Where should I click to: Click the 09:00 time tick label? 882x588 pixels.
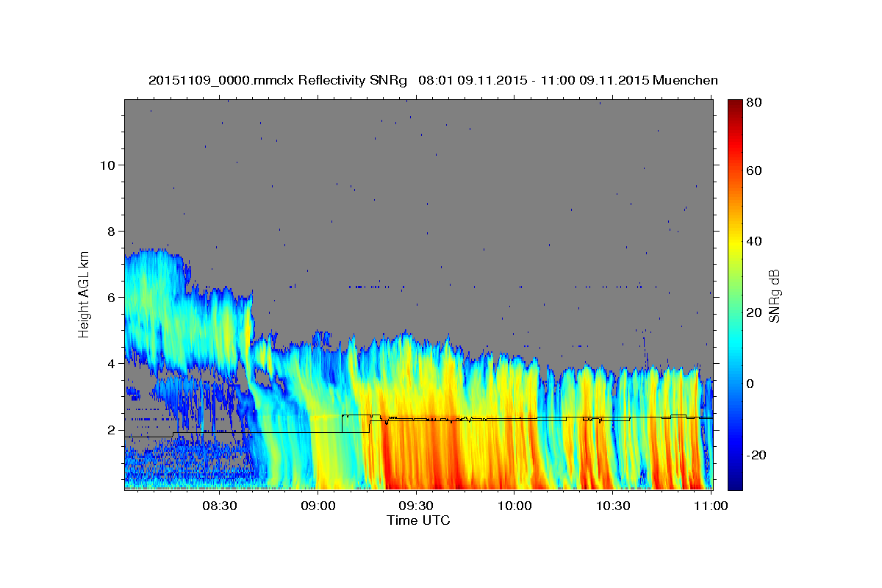click(x=318, y=506)
